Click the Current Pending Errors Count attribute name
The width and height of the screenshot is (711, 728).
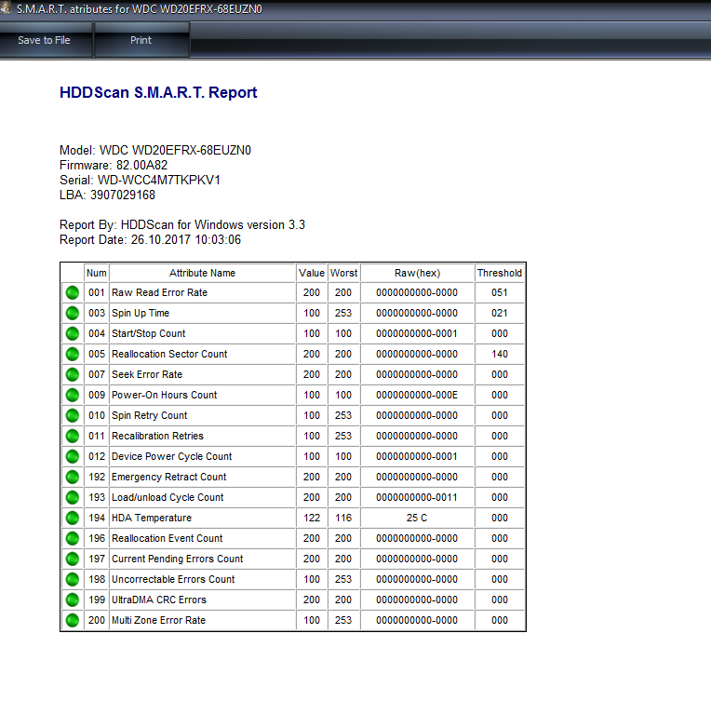178,559
